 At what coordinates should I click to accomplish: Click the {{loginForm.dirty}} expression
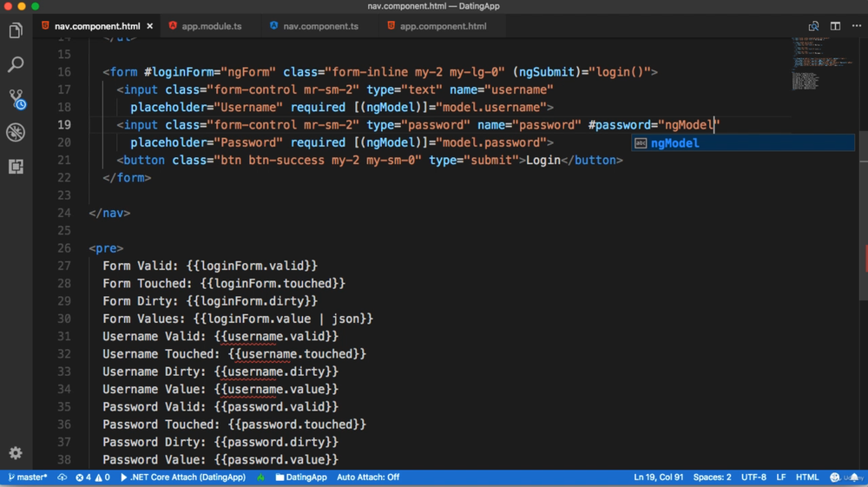252,301
